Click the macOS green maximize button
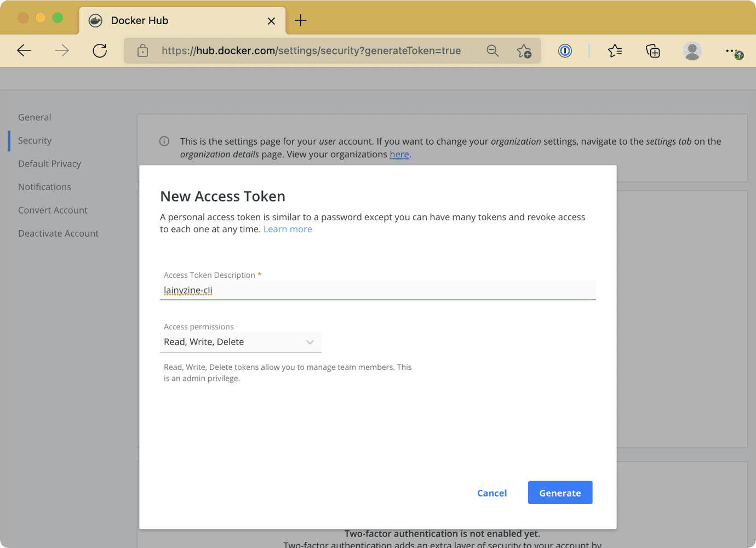 click(58, 18)
